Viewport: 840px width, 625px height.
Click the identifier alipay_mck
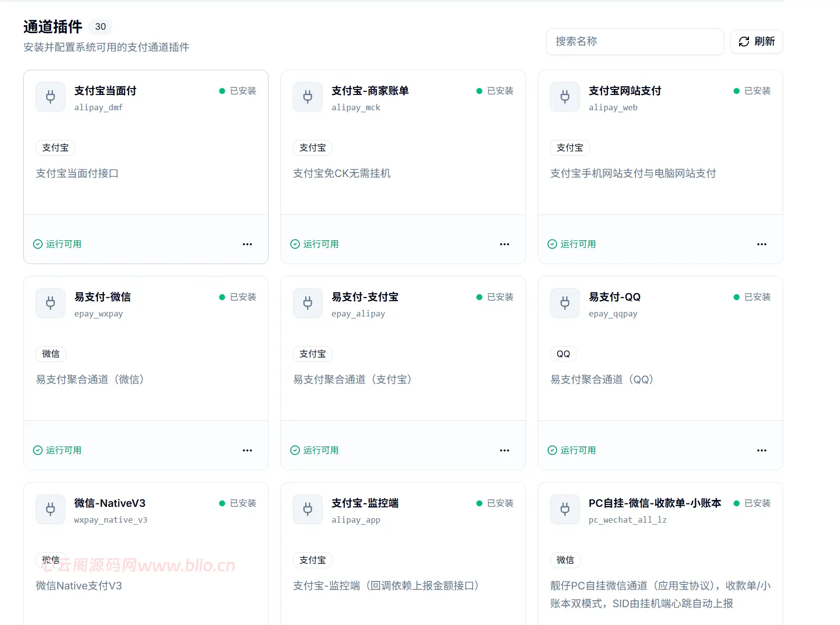pos(356,108)
